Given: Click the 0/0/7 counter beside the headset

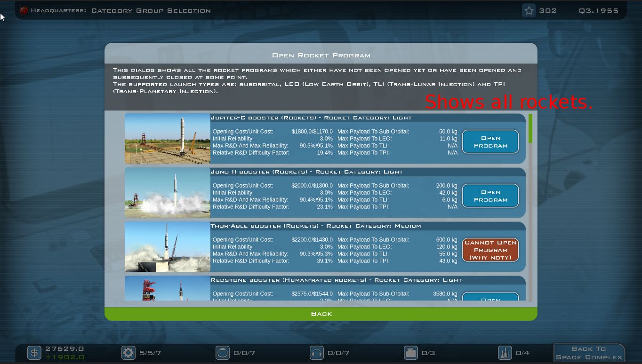Looking at the screenshot, I should (338, 353).
